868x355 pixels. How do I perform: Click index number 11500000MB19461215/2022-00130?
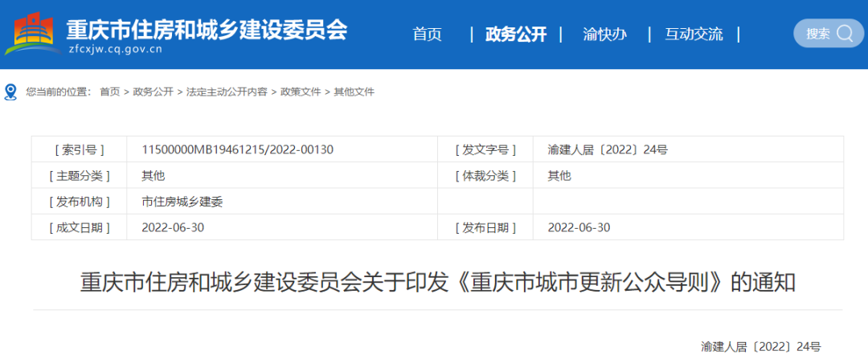(238, 149)
